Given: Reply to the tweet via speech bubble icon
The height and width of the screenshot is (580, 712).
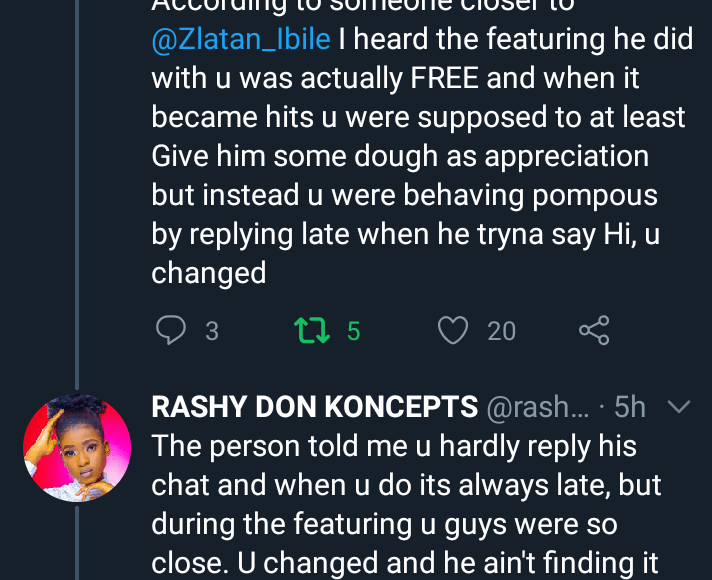Looking at the screenshot, I should click(x=172, y=330).
